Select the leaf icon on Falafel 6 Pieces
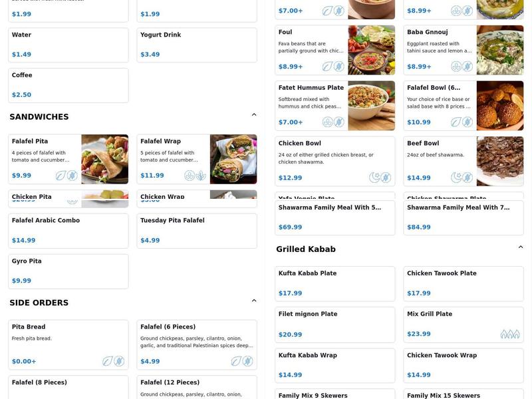This screenshot has height=399, width=532. (x=235, y=362)
